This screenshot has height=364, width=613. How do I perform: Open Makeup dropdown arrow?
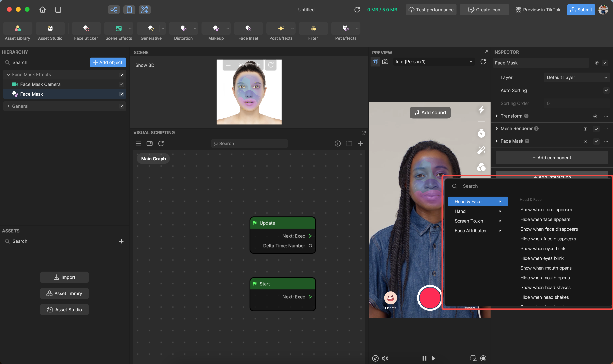pyautogui.click(x=228, y=28)
